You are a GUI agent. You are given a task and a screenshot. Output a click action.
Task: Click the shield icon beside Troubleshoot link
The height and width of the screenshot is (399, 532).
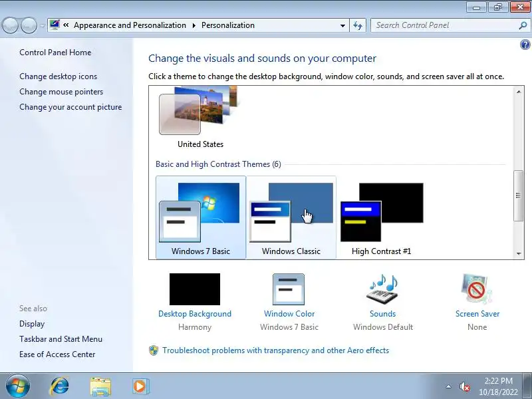coord(154,350)
